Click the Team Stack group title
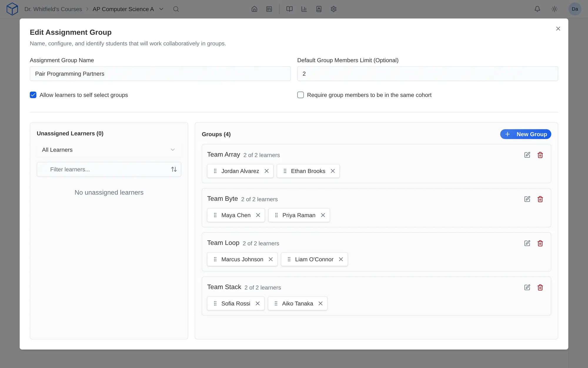This screenshot has height=368, width=588. (x=224, y=287)
